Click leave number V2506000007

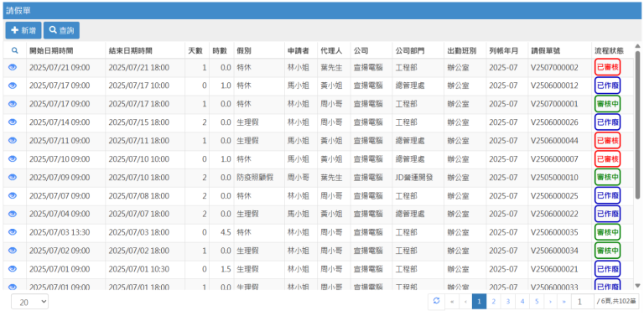(x=554, y=158)
